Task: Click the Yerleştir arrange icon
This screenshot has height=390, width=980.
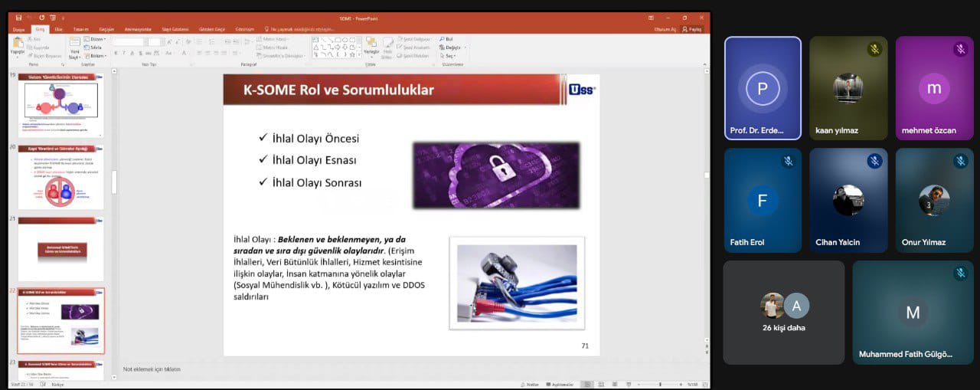Action: (x=371, y=47)
